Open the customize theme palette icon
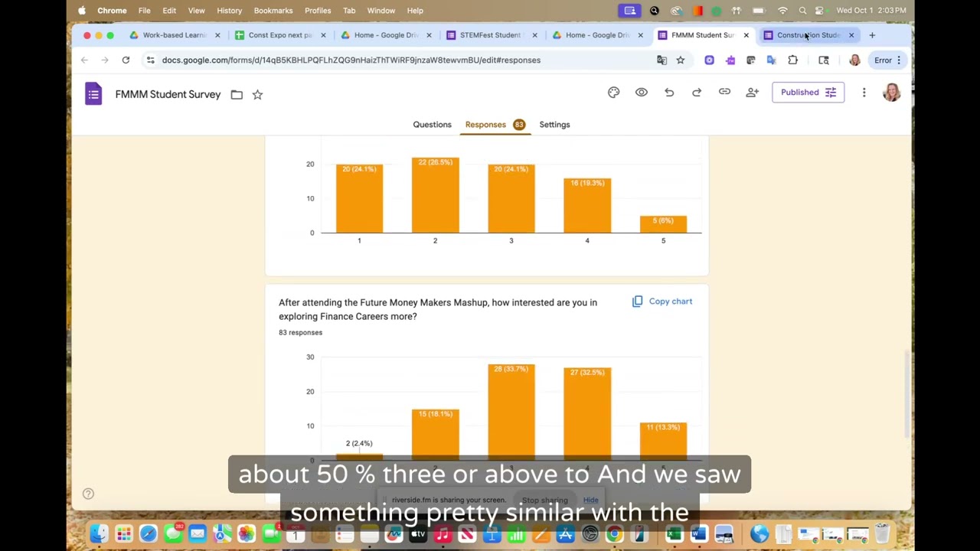The image size is (980, 551). [613, 93]
